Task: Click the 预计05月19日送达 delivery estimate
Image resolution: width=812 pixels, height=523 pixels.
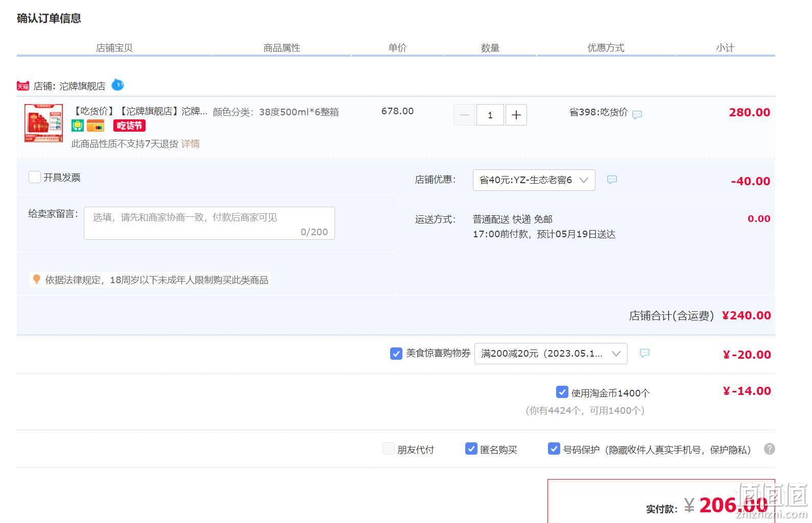Action: click(x=576, y=234)
